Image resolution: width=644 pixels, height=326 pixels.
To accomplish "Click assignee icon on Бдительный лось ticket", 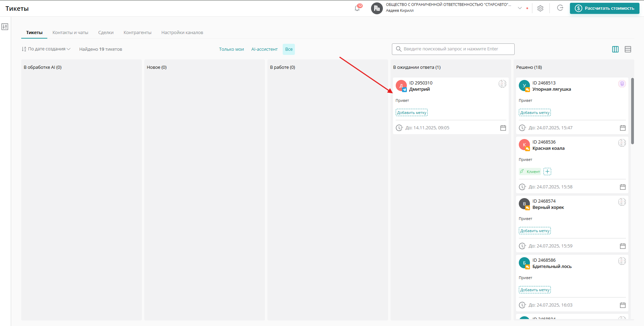I will [x=622, y=261].
